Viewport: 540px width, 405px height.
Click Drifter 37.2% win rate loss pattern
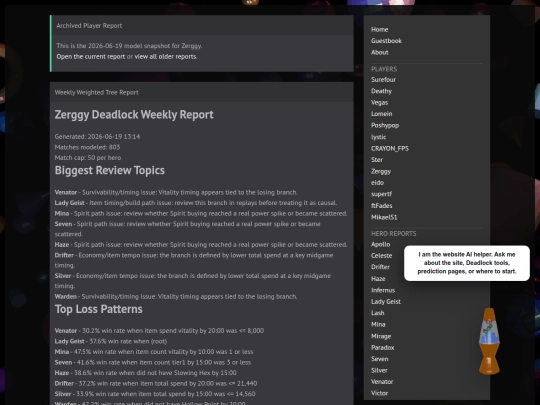click(x=156, y=383)
